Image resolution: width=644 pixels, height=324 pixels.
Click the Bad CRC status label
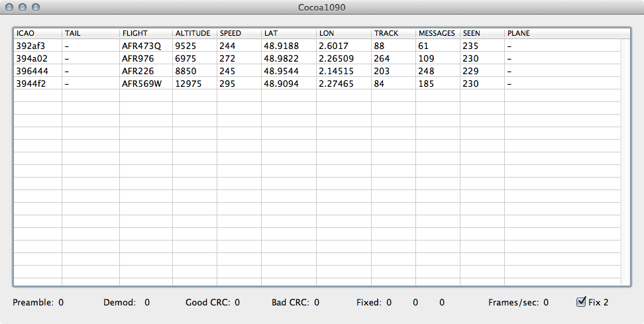(x=290, y=303)
